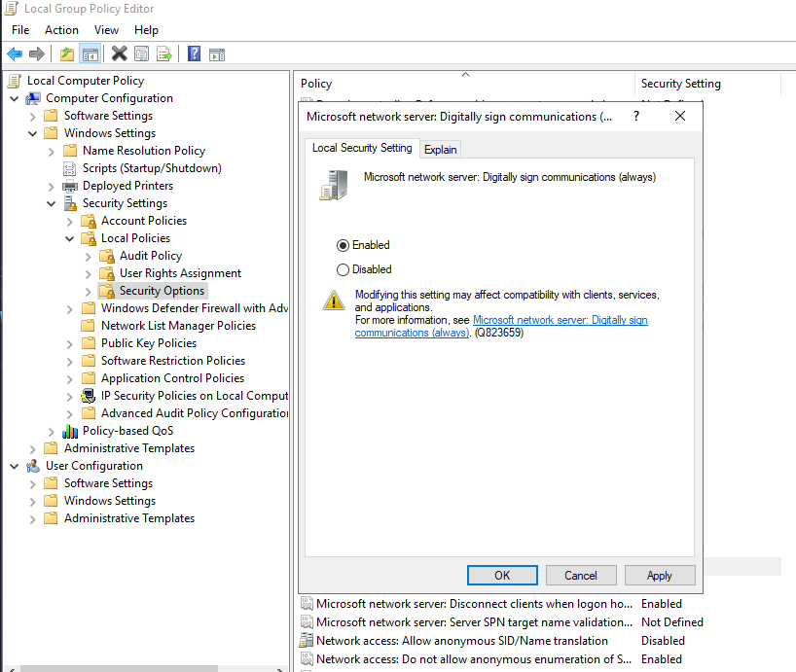Click the Apply button
This screenshot has height=672, width=796.
pyautogui.click(x=660, y=576)
